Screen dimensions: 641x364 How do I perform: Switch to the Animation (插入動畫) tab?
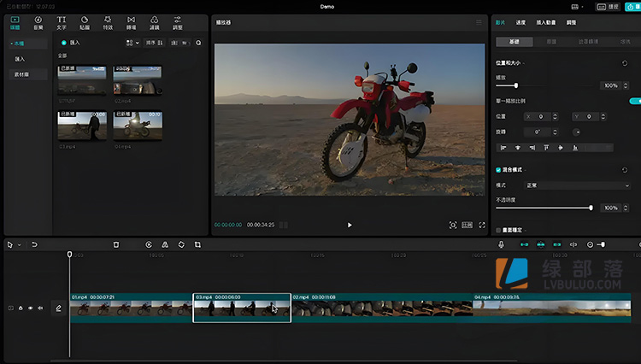coord(546,23)
